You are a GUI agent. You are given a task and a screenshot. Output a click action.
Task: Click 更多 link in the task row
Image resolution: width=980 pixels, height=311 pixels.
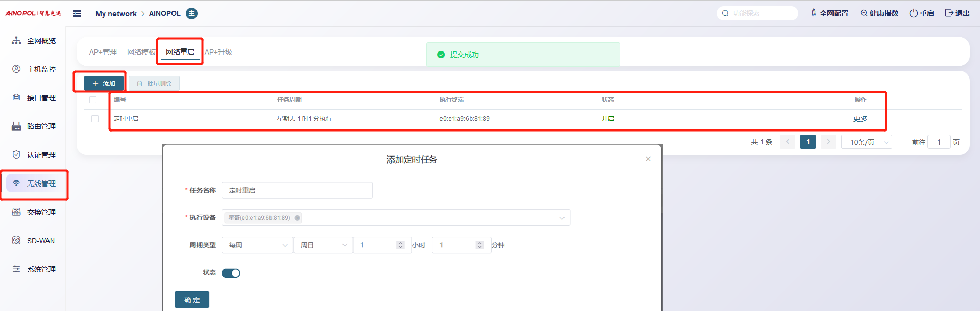[860, 119]
